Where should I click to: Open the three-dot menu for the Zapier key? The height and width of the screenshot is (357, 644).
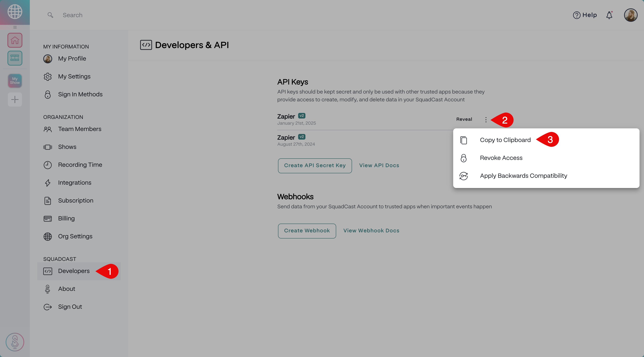pos(486,119)
